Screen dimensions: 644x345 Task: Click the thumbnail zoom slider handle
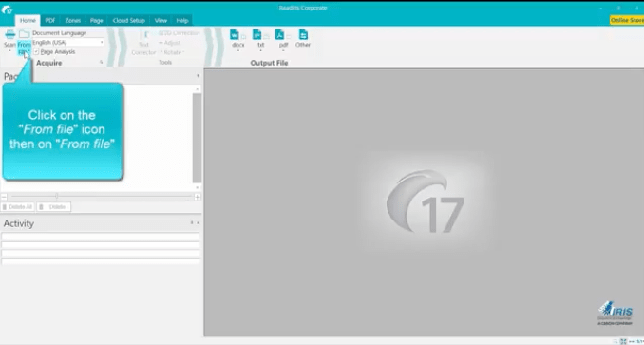click(56, 197)
